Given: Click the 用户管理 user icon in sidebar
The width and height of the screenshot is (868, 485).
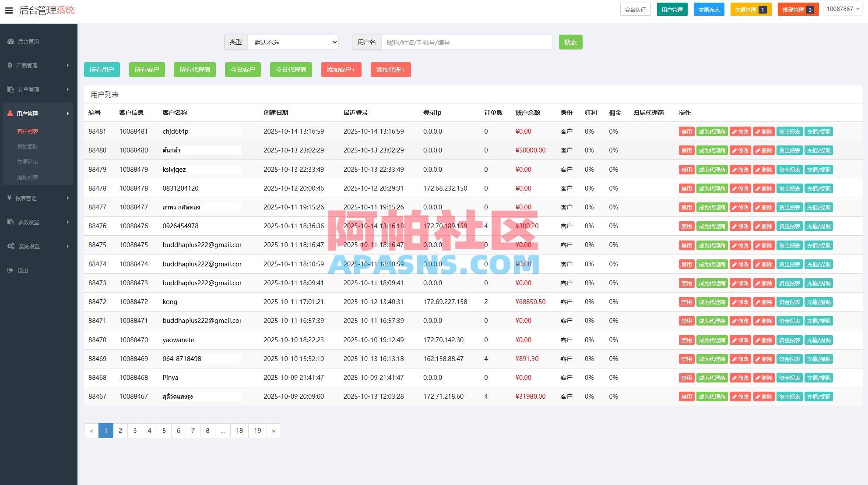Looking at the screenshot, I should point(10,113).
